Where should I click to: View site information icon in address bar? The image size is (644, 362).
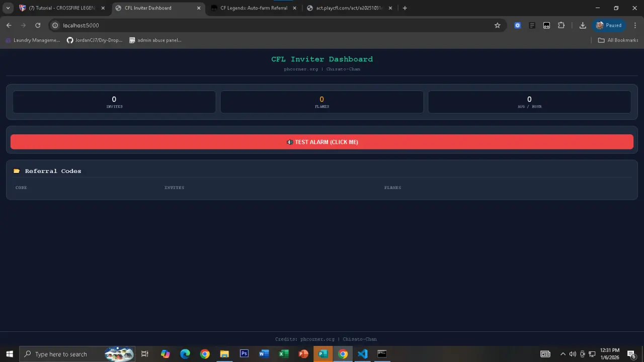(55, 25)
